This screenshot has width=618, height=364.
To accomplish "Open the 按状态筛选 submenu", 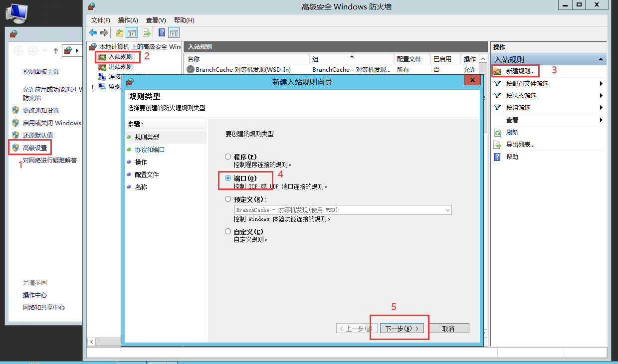I will [x=602, y=95].
